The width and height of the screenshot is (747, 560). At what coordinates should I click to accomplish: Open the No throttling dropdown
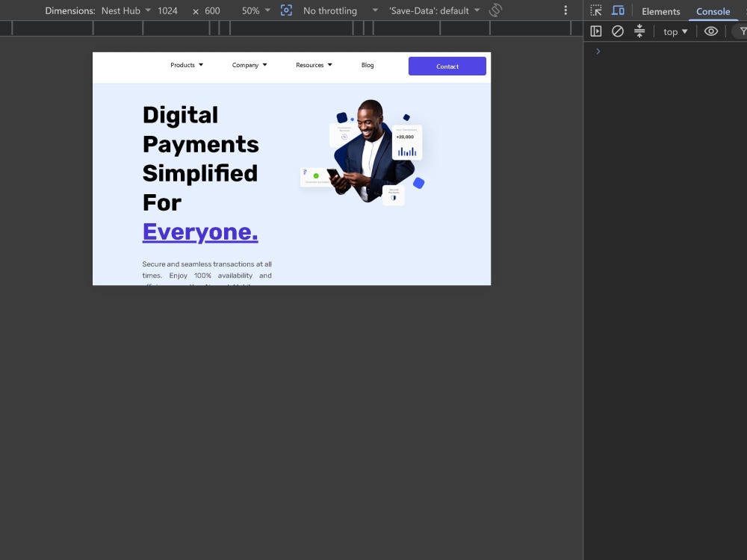(x=340, y=10)
